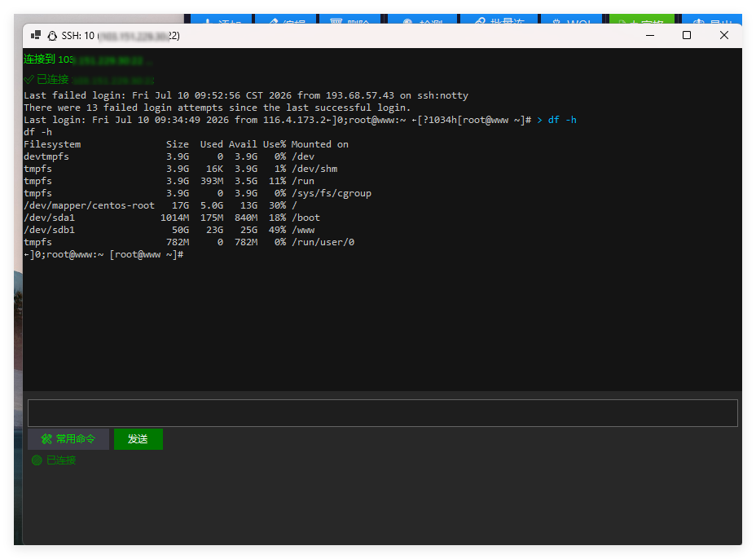
Task: Click the 检测 detect toolbar button
Action: pyautogui.click(x=422, y=20)
